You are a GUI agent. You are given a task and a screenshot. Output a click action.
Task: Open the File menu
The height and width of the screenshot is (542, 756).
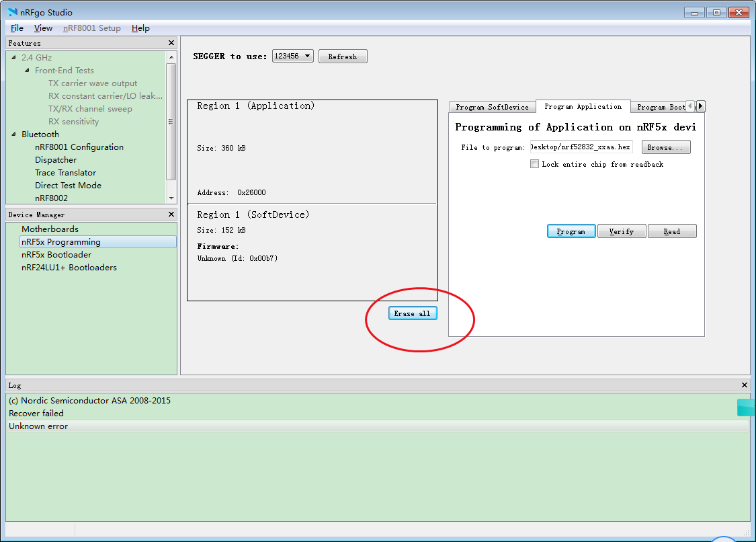click(x=17, y=28)
